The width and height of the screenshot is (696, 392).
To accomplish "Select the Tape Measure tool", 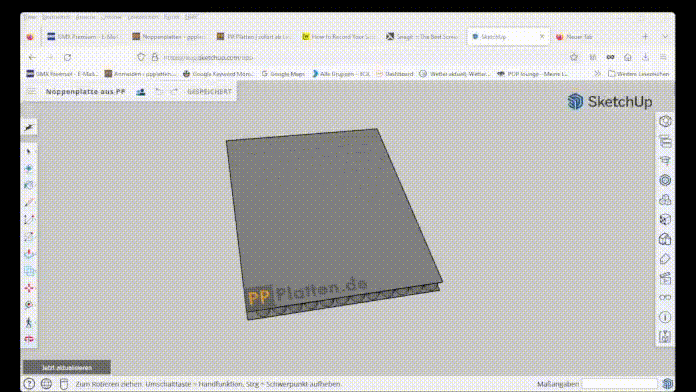I will tap(29, 305).
